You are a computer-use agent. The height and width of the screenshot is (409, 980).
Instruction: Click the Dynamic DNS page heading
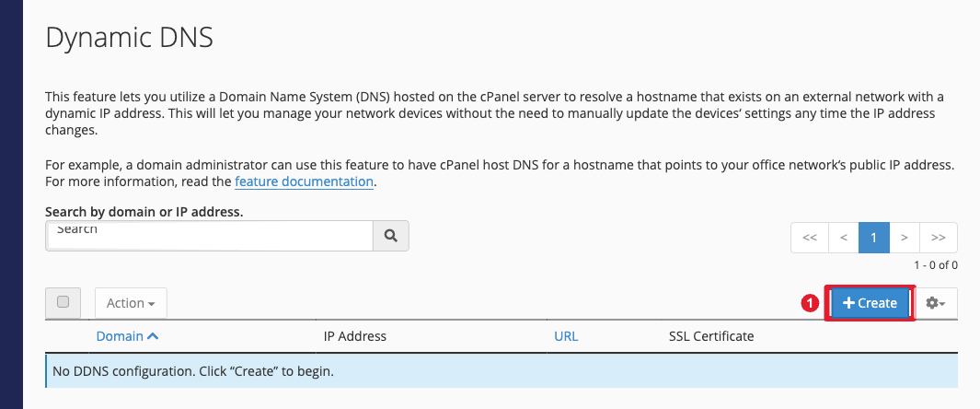130,38
